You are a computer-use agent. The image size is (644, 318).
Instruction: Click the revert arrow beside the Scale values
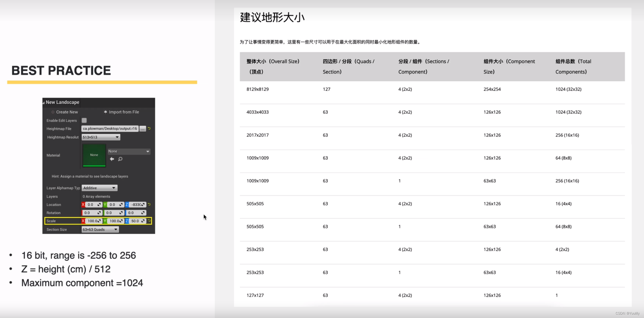(x=149, y=221)
